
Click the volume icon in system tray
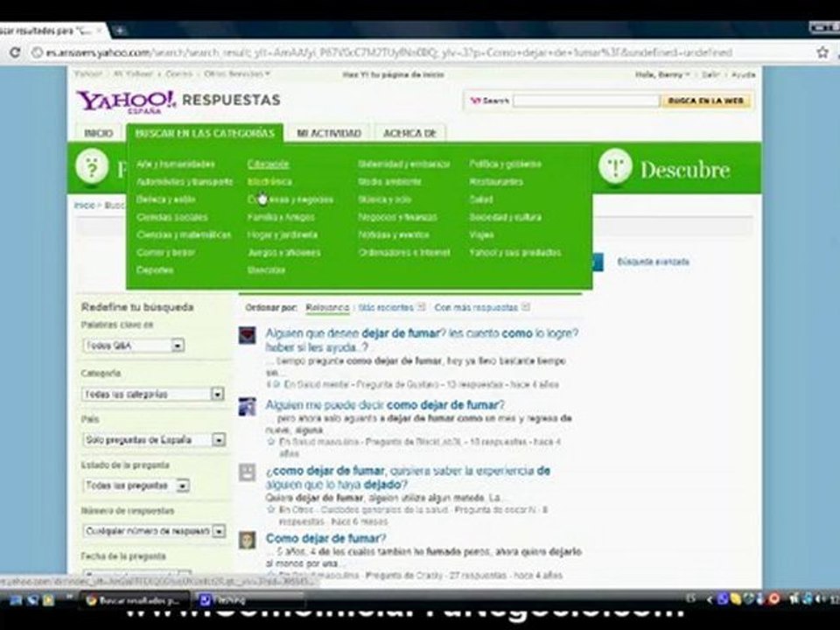(x=820, y=598)
